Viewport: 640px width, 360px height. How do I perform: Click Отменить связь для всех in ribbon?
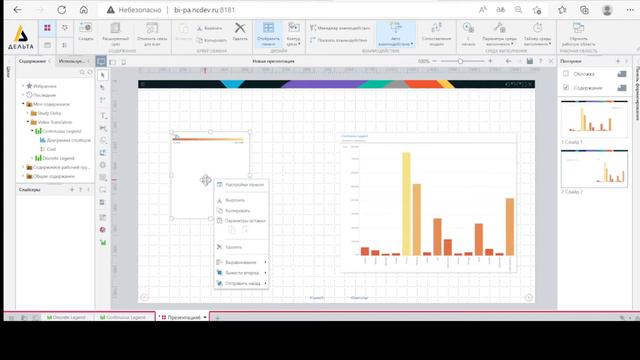[152, 33]
